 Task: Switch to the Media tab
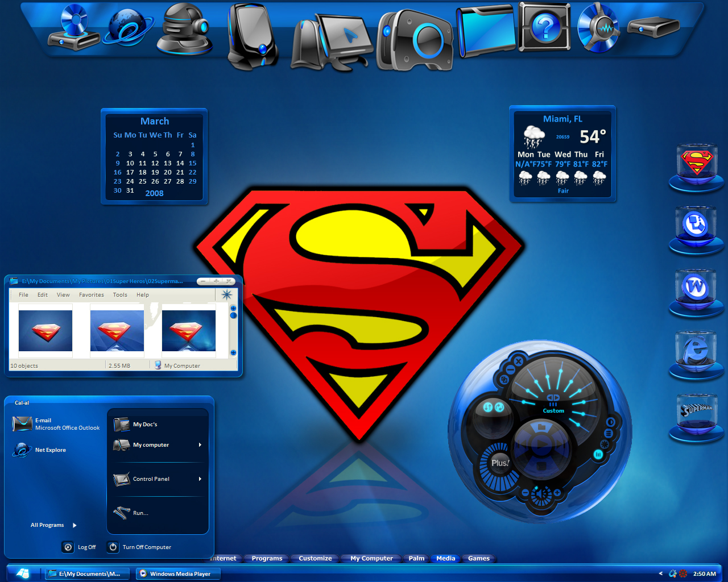click(445, 558)
